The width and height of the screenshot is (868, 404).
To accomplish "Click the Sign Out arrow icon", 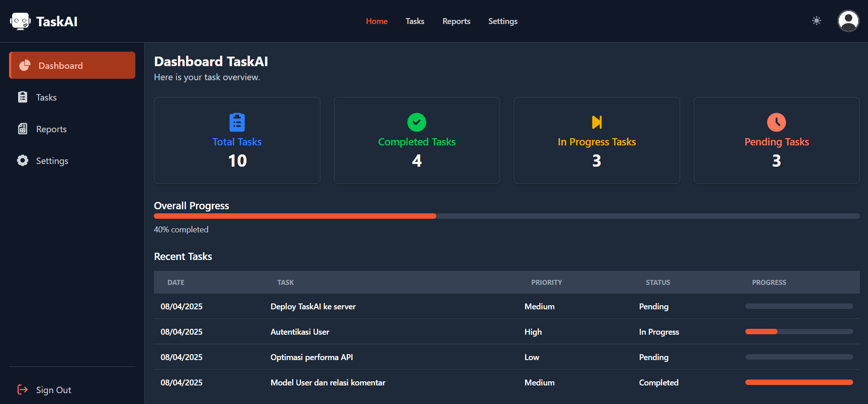I will (22, 390).
